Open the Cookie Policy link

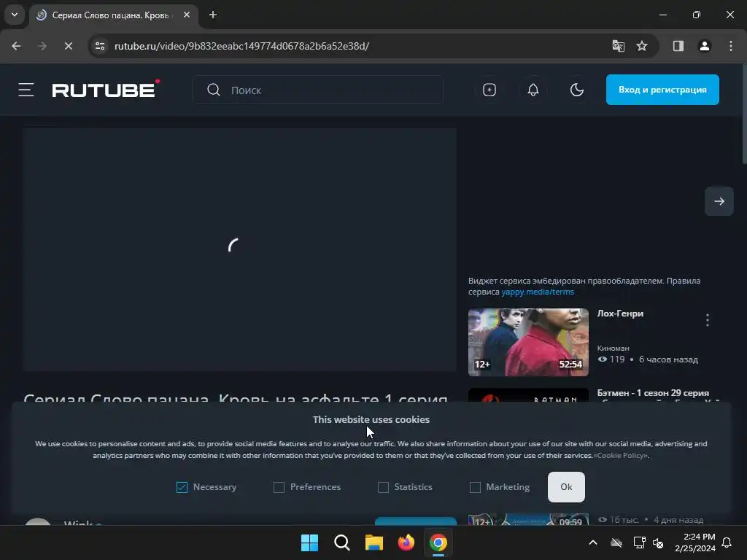click(621, 455)
